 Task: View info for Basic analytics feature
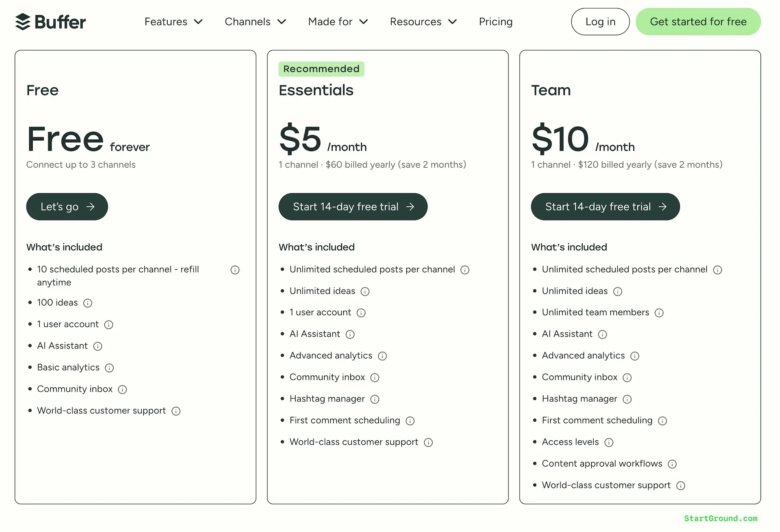(110, 368)
